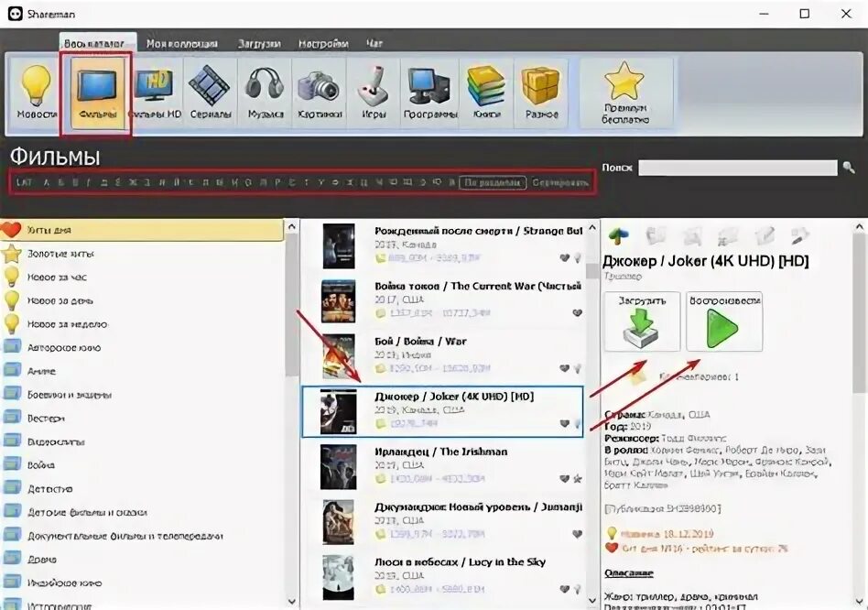Image resolution: width=868 pixels, height=610 pixels.
Task: Open the Книги books category
Action: pyautogui.click(x=486, y=93)
